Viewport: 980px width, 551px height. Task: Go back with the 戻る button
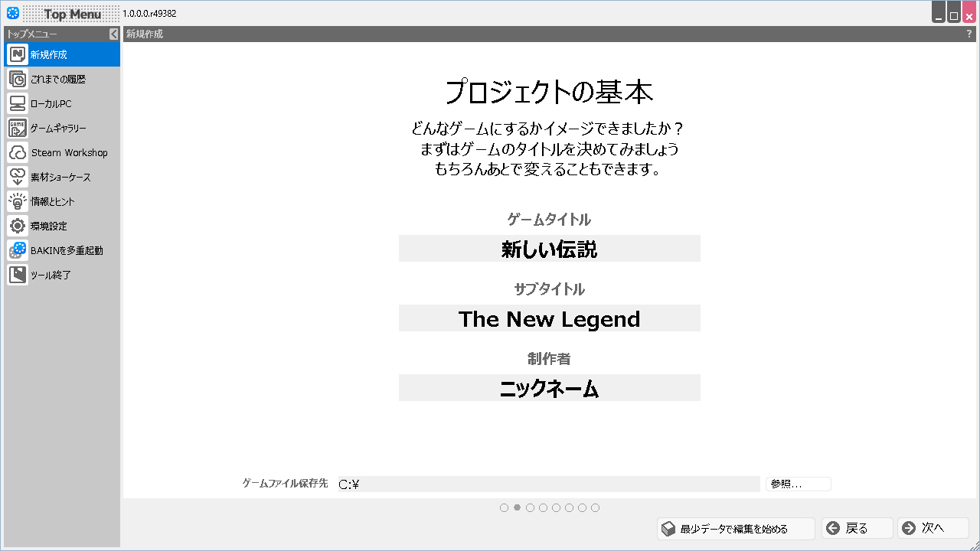(857, 528)
